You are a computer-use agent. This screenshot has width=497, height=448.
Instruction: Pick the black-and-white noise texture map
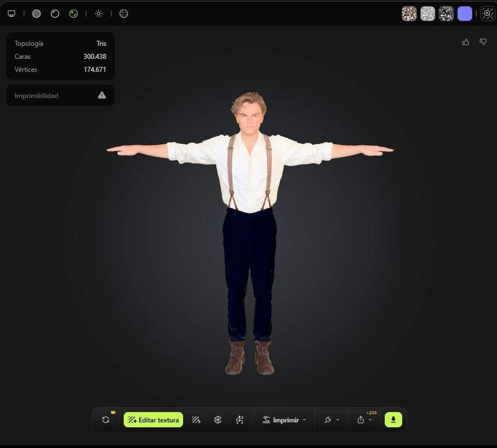coord(446,14)
